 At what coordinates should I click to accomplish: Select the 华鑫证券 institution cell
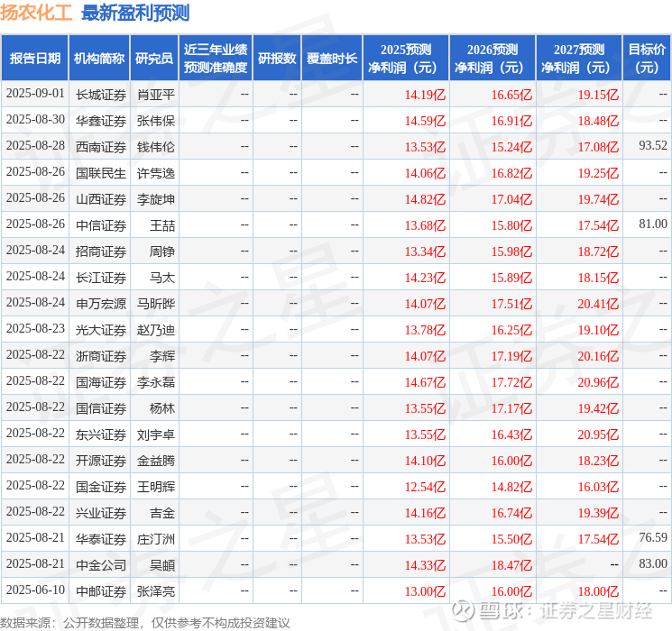click(101, 121)
